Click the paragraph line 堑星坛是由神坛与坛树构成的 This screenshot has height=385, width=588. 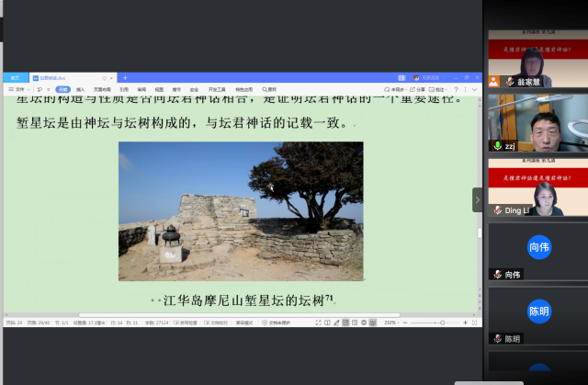pyautogui.click(x=183, y=122)
